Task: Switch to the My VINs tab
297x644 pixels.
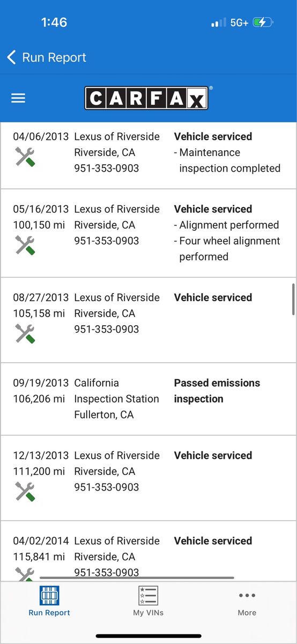Action: tap(148, 601)
